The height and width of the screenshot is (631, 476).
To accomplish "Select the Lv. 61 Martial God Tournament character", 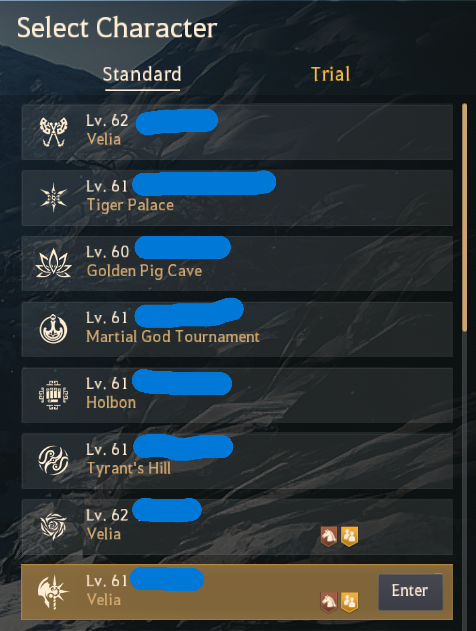I will [237, 329].
